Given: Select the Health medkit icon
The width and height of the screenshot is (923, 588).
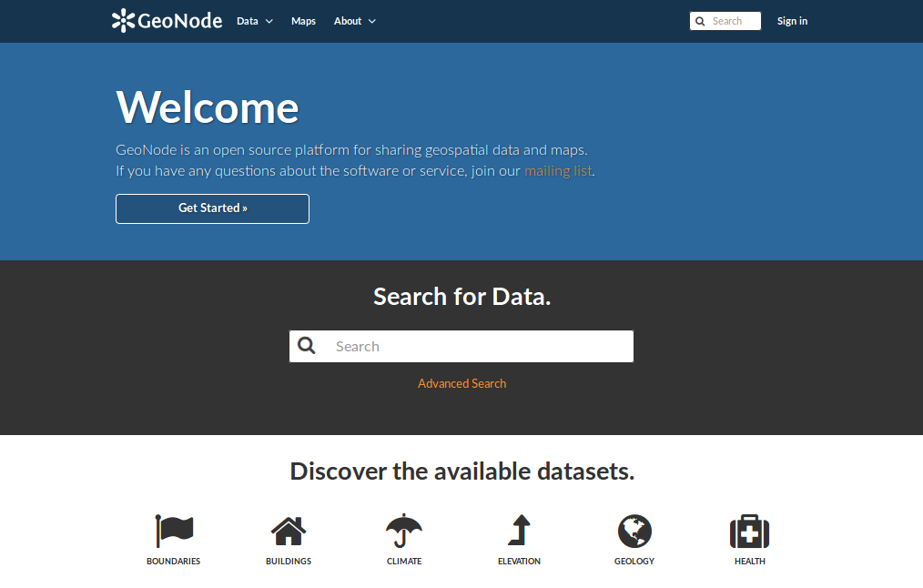Looking at the screenshot, I should click(749, 532).
